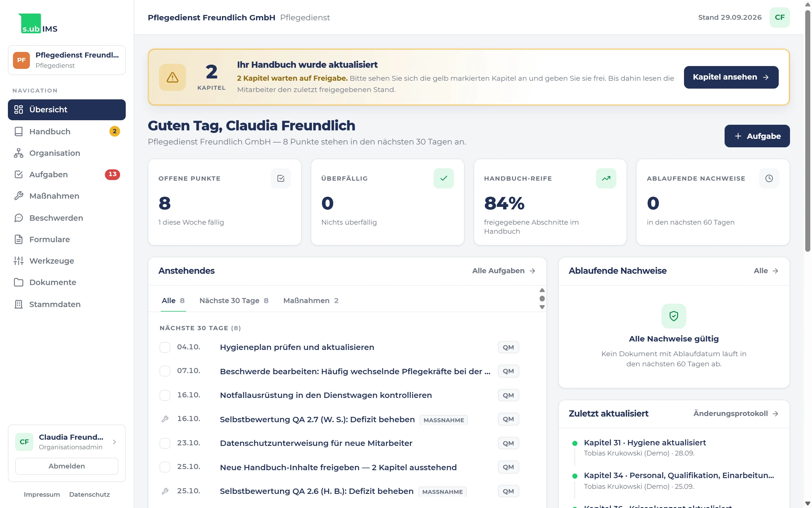Open the Änderungsprotokoll link
The width and height of the screenshot is (812, 508).
pos(736,413)
